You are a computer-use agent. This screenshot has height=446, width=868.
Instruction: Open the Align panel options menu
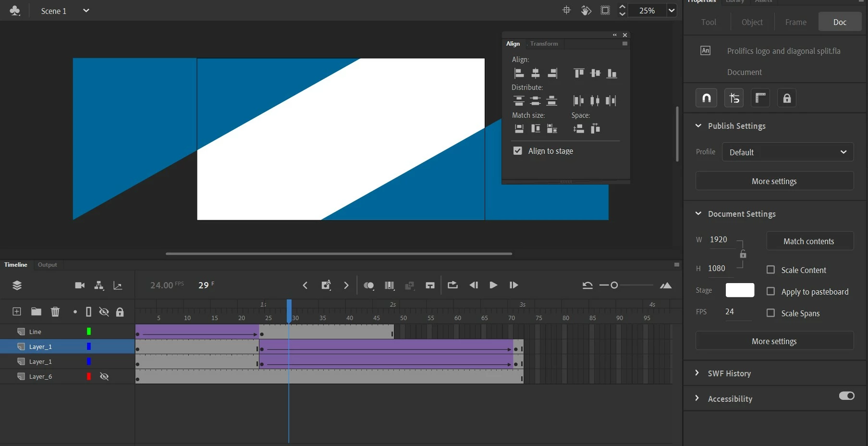(625, 43)
